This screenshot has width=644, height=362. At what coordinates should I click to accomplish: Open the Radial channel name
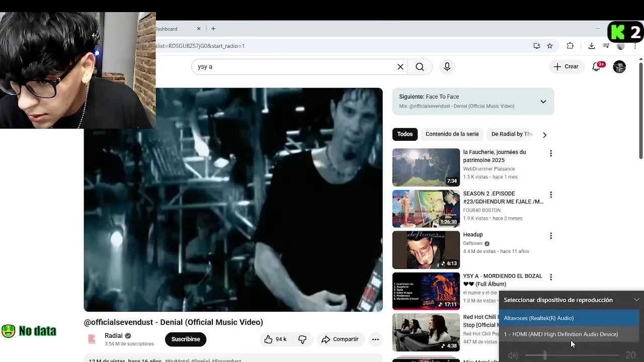pos(114,336)
